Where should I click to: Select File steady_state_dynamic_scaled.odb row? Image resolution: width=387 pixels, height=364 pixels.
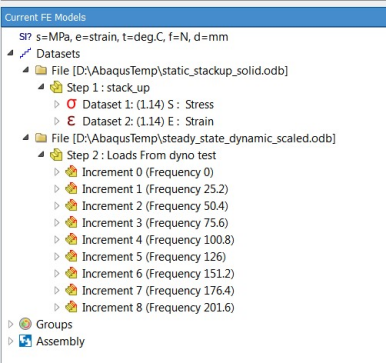pyautogui.click(x=193, y=138)
